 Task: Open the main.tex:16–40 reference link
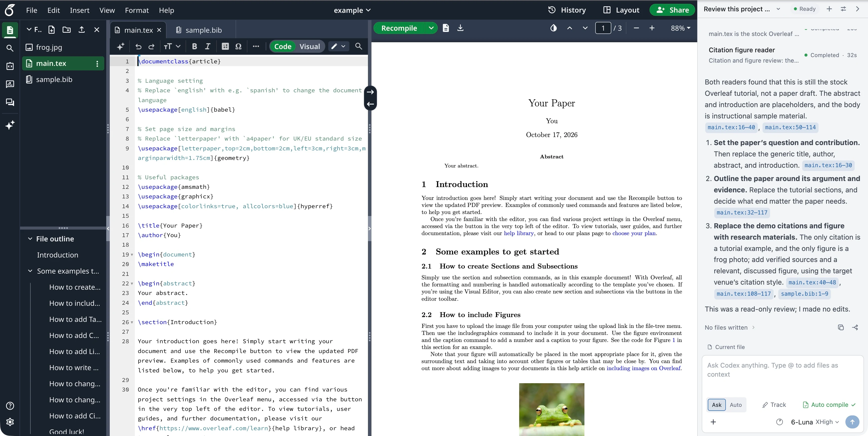(731, 127)
